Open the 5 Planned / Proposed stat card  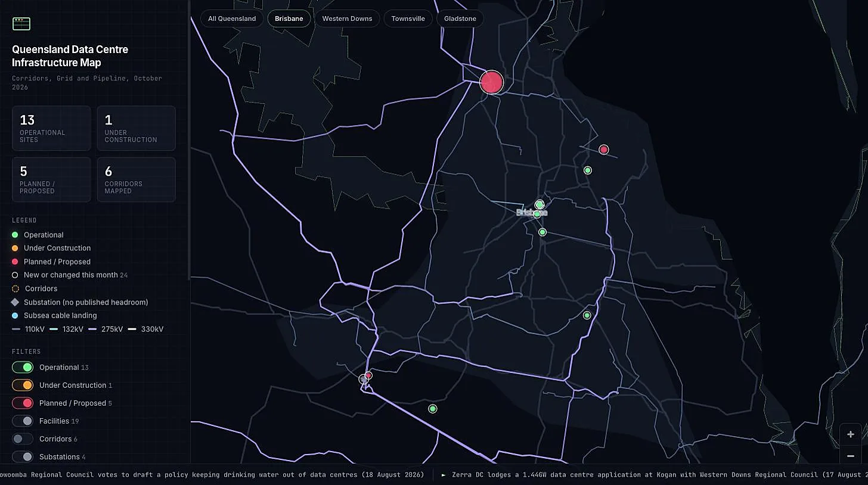51,179
